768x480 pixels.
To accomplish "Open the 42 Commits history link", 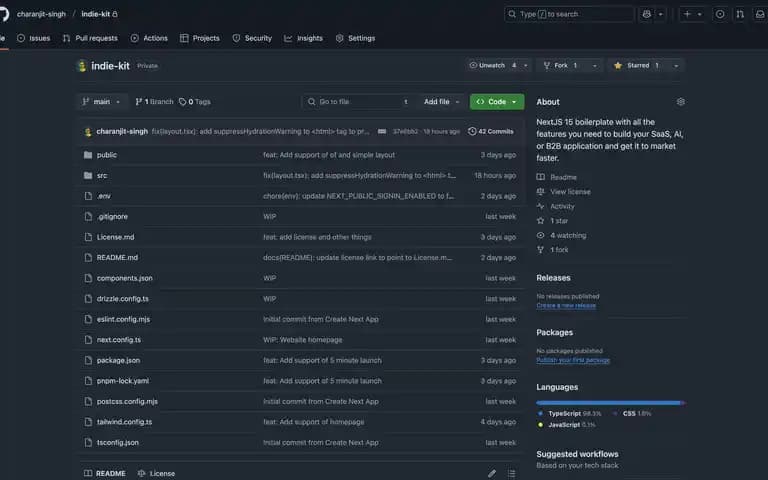I will coord(491,131).
